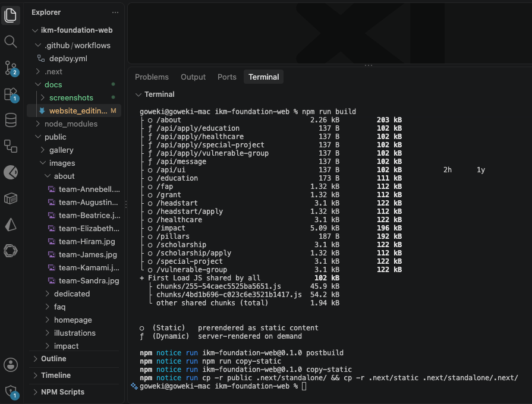Open Source Control with 2 changes
Viewport: 532px width, 404px height.
click(x=11, y=68)
